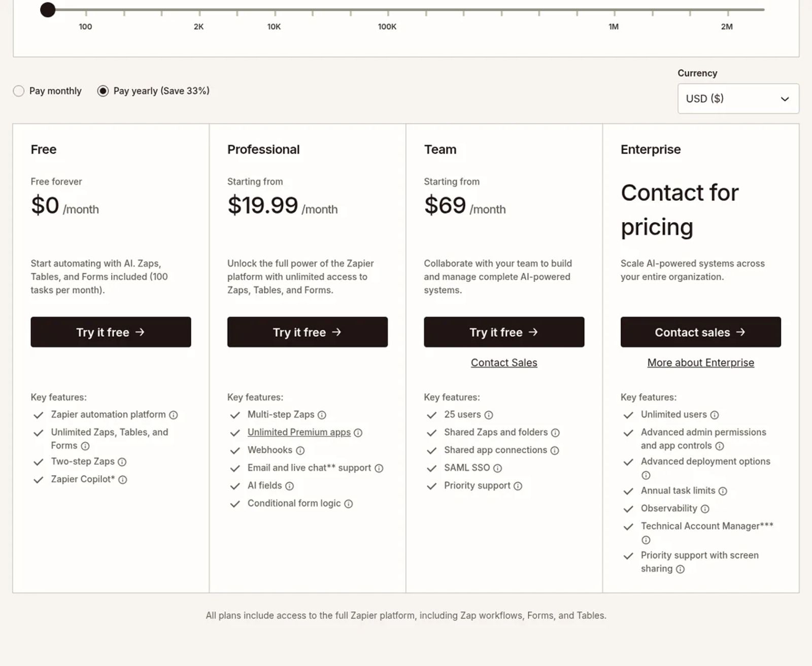Open the Currency USD ($) dropdown

click(738, 99)
